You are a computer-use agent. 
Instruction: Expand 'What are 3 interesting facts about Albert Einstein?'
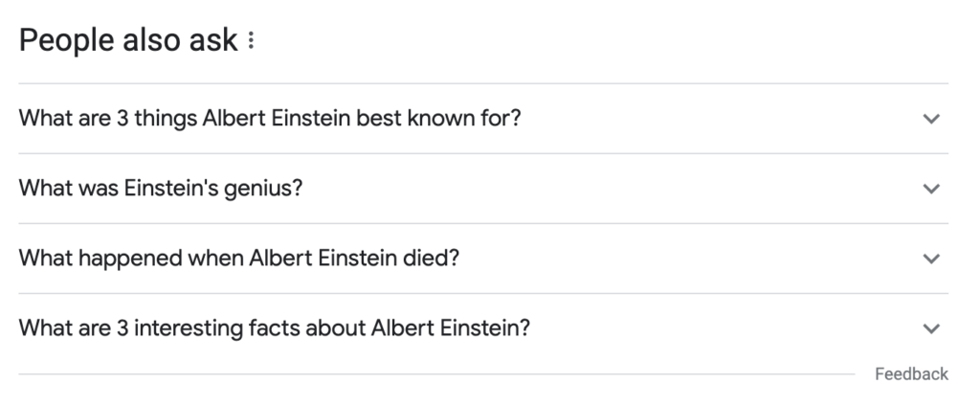(275, 328)
